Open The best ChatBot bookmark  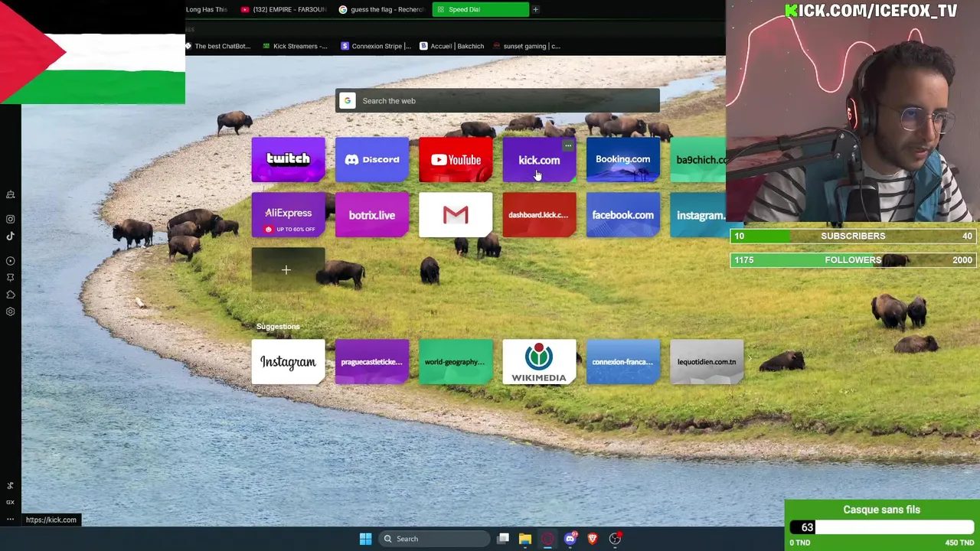(217, 46)
